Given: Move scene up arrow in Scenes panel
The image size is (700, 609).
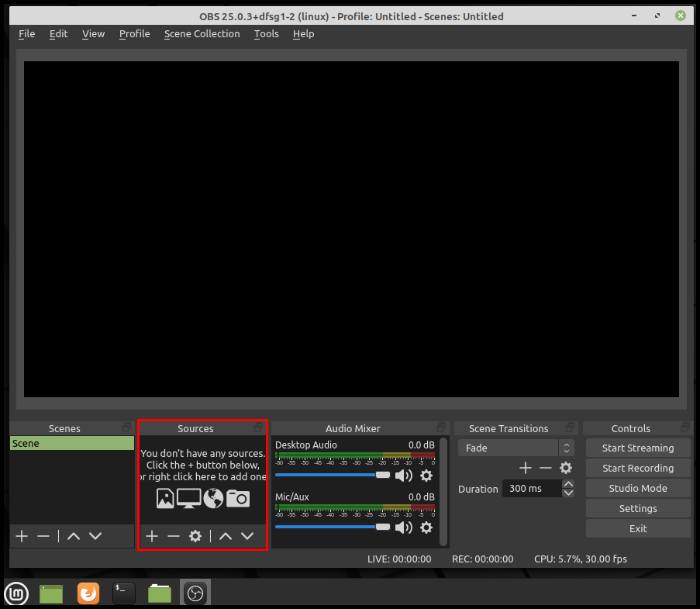Looking at the screenshot, I should [x=74, y=536].
